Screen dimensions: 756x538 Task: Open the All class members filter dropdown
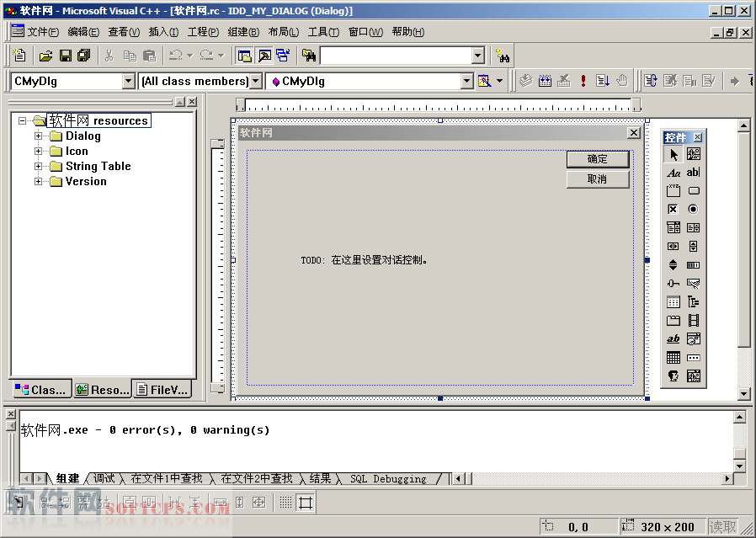pyautogui.click(x=257, y=81)
